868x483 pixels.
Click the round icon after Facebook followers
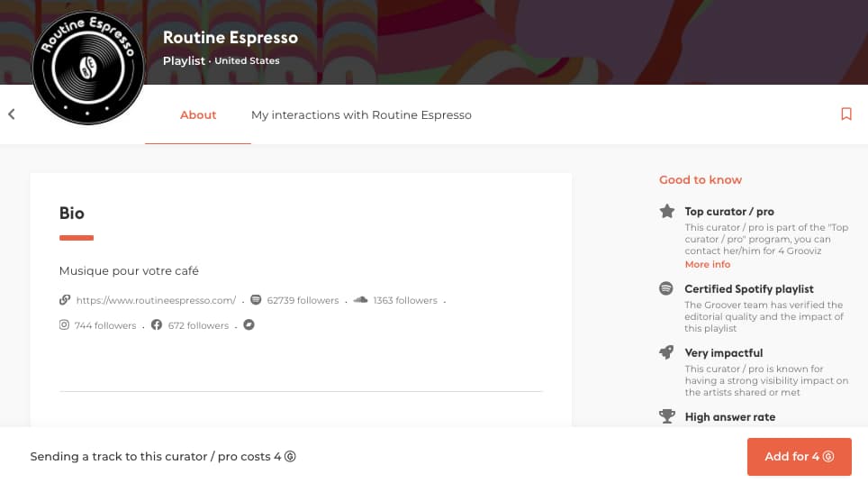(x=249, y=324)
